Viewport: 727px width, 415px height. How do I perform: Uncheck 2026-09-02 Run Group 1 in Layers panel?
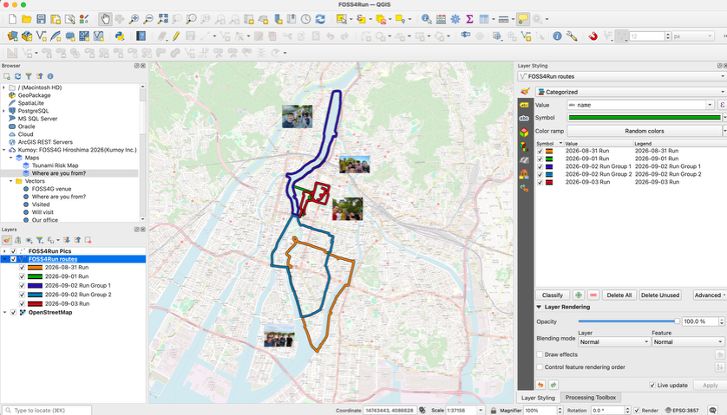tap(22, 286)
